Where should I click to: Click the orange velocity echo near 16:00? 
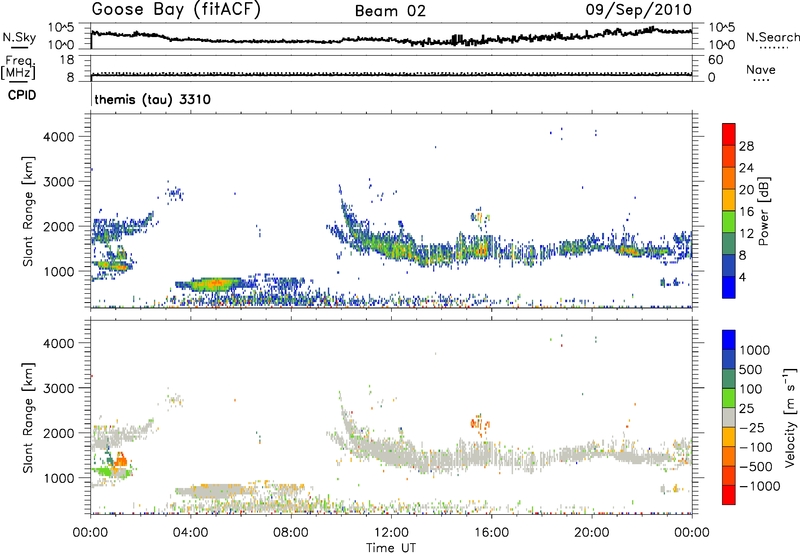[x=480, y=424]
